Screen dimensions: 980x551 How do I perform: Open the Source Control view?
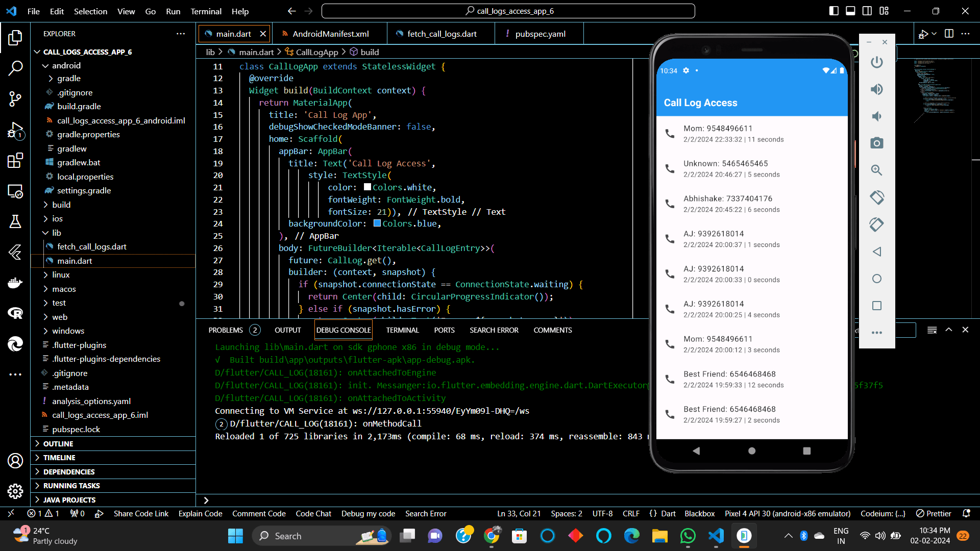[x=15, y=99]
